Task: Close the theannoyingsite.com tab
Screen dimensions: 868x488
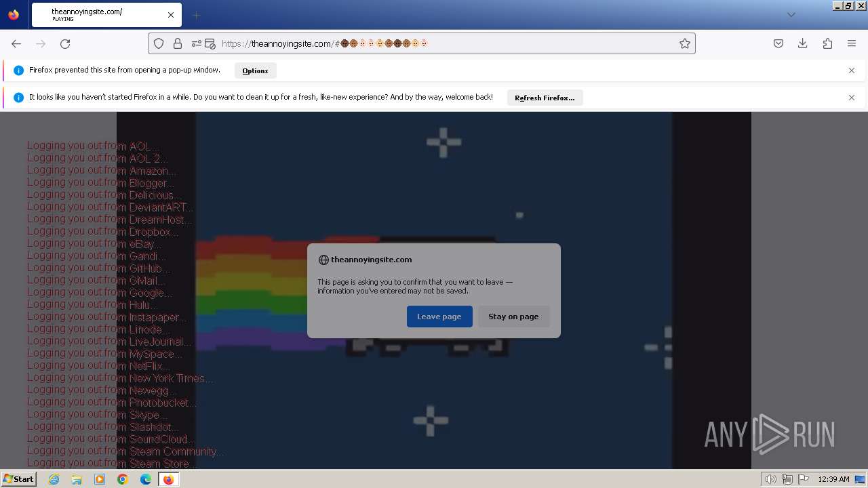Action: (x=171, y=15)
